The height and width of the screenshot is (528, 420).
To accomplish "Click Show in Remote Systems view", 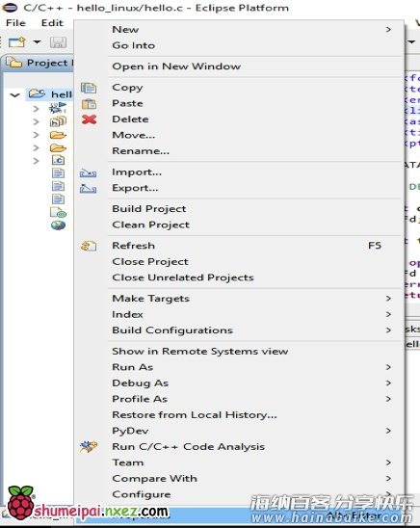I will [x=239, y=352].
